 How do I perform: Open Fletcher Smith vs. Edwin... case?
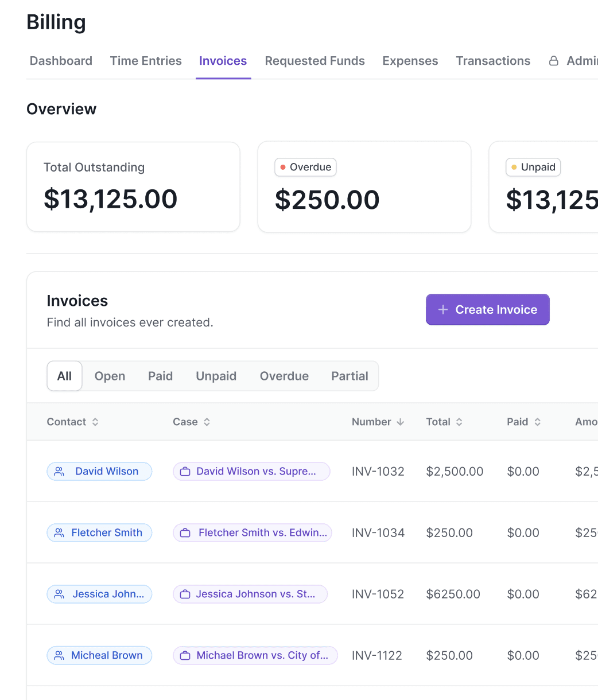(x=253, y=533)
